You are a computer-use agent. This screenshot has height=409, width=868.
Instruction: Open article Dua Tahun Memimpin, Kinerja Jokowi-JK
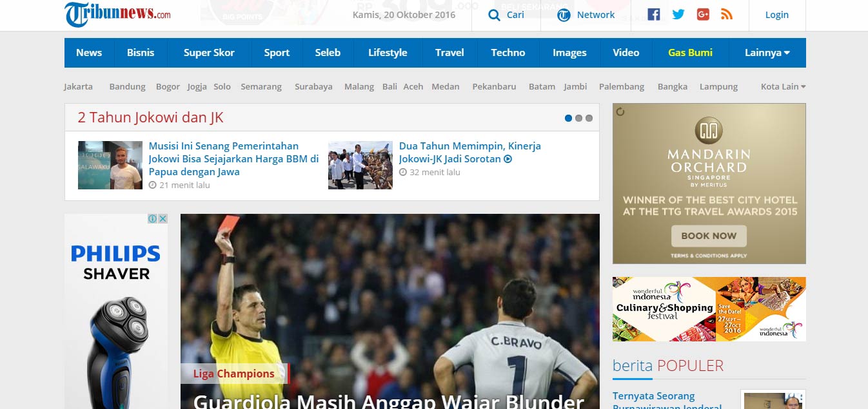click(469, 153)
